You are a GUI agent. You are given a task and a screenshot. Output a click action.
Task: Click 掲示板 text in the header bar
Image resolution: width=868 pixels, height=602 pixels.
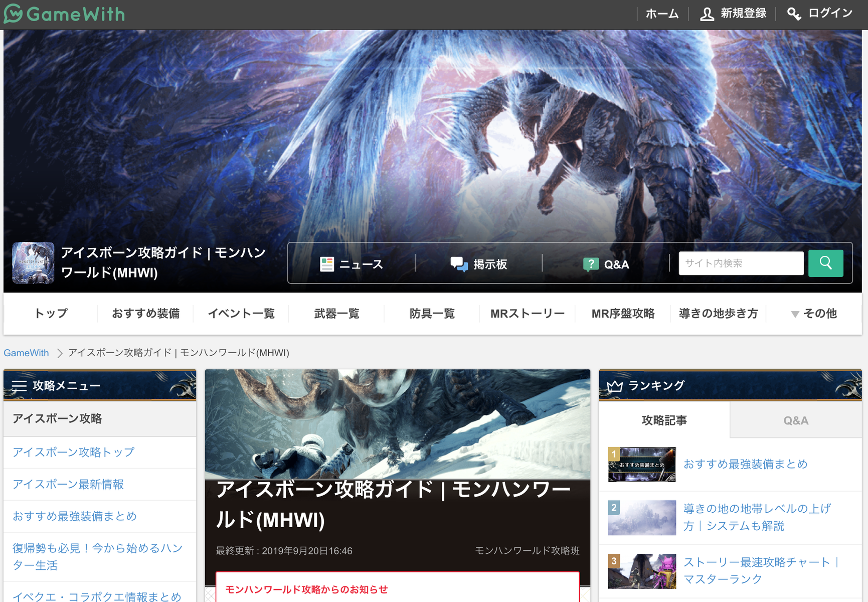tap(490, 264)
